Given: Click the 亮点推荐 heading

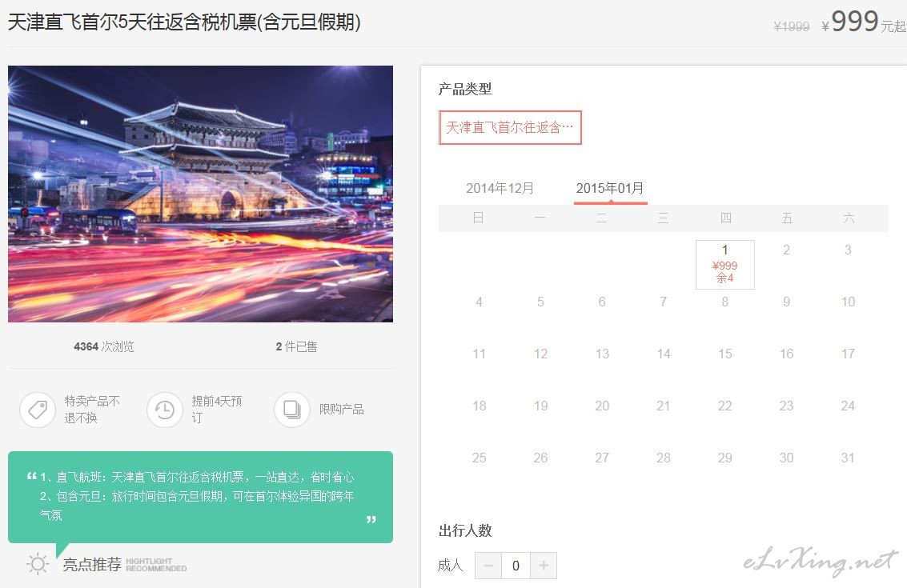Looking at the screenshot, I should [x=92, y=564].
